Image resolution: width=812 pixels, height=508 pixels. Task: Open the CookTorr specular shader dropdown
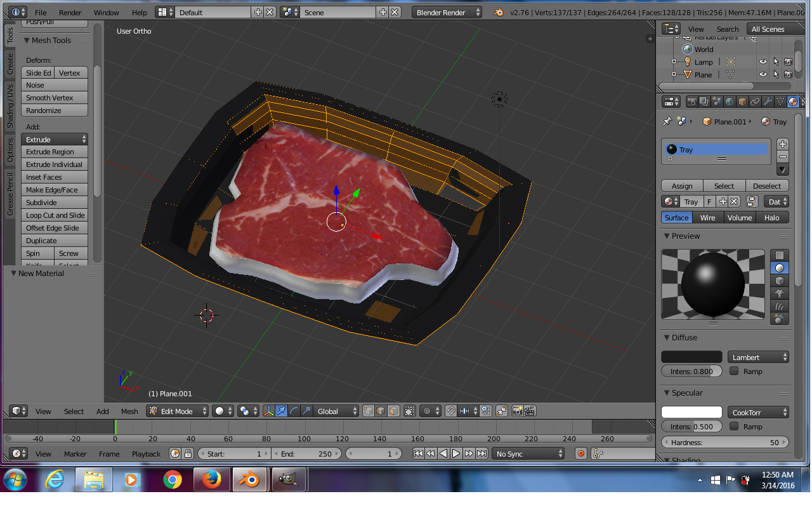pos(758,412)
